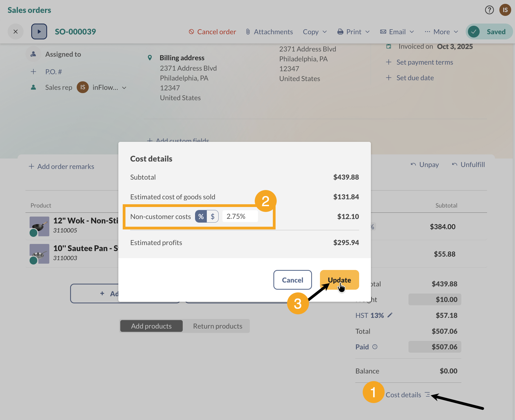The image size is (515, 420).
Task: Click the calendar icon beside Invoiced on date
Action: [x=389, y=46]
